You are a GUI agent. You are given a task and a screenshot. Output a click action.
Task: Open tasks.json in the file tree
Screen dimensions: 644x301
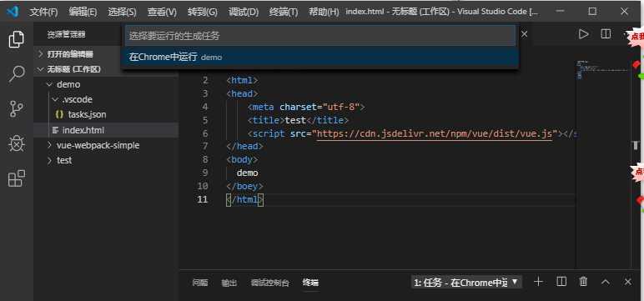(x=87, y=114)
